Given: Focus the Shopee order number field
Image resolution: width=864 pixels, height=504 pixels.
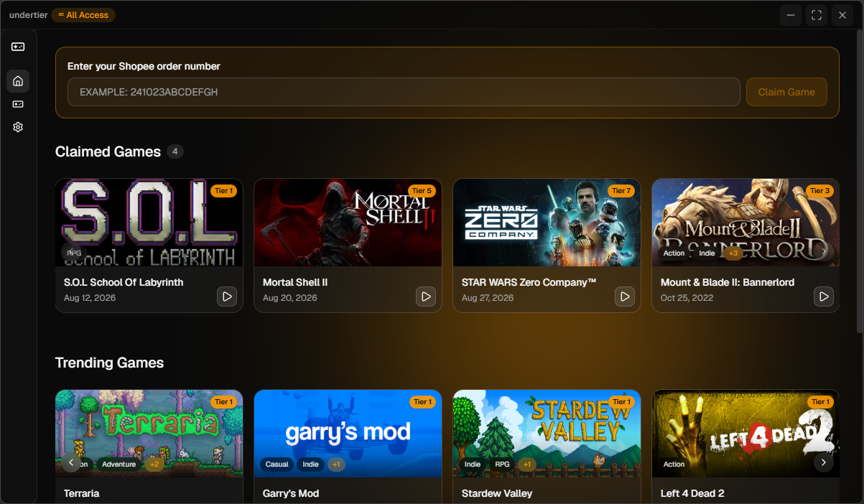Looking at the screenshot, I should tap(404, 92).
